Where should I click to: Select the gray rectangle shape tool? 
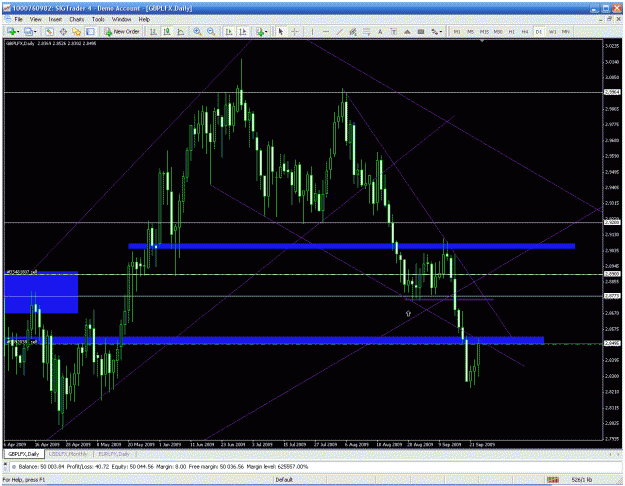point(421,31)
